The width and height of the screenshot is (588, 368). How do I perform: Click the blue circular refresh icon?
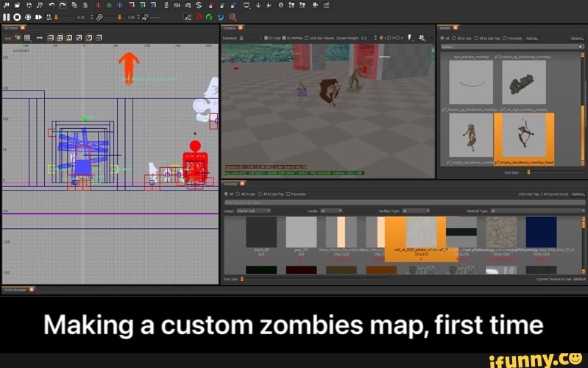pos(221,17)
